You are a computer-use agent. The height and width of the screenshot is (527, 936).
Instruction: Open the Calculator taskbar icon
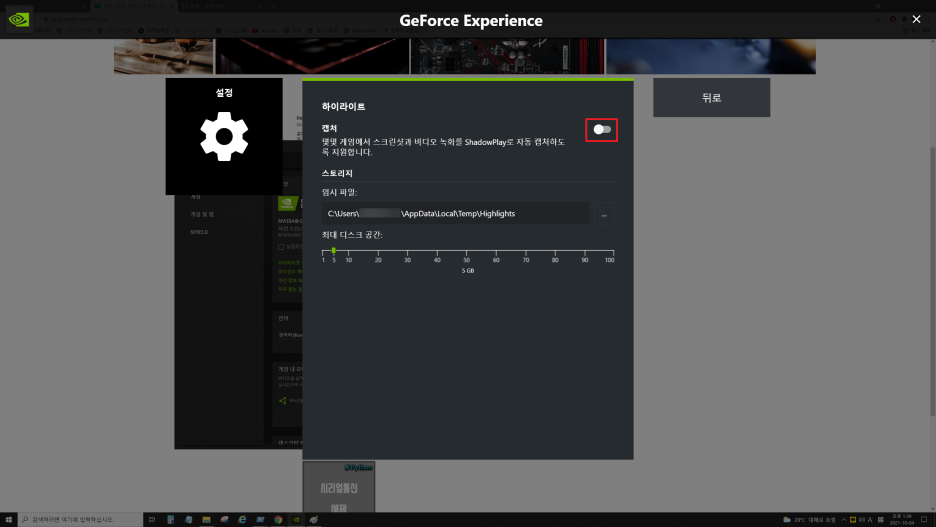[170, 520]
